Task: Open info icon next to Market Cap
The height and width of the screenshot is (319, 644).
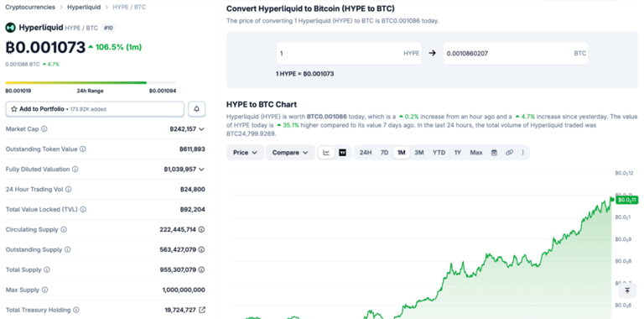Action: [x=44, y=129]
